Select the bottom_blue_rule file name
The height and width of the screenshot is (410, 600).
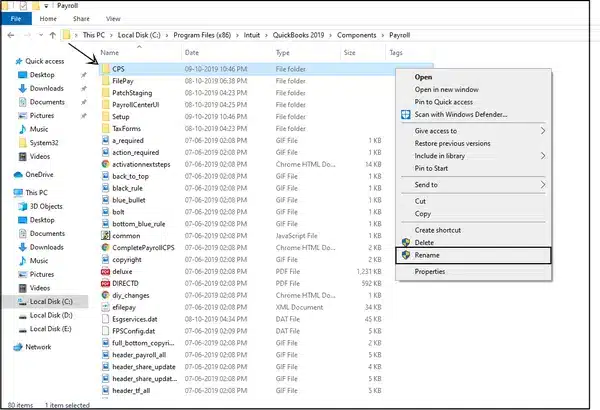139,224
